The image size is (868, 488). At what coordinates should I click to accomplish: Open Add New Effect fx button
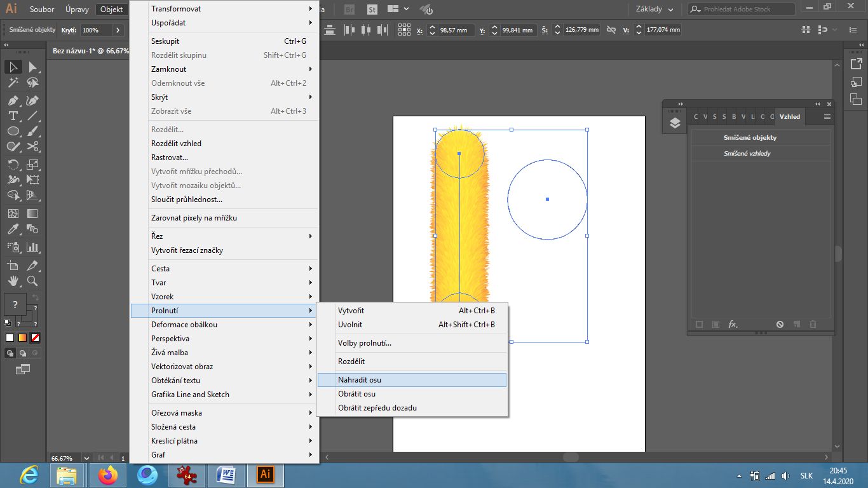733,324
